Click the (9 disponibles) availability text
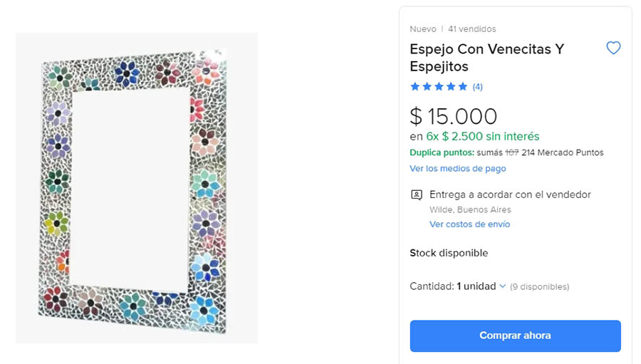 pyautogui.click(x=539, y=287)
